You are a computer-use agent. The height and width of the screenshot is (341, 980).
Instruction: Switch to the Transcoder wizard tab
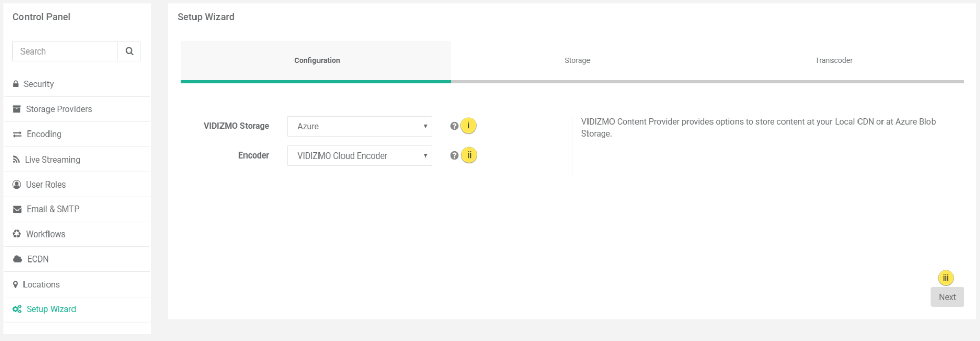(x=834, y=60)
